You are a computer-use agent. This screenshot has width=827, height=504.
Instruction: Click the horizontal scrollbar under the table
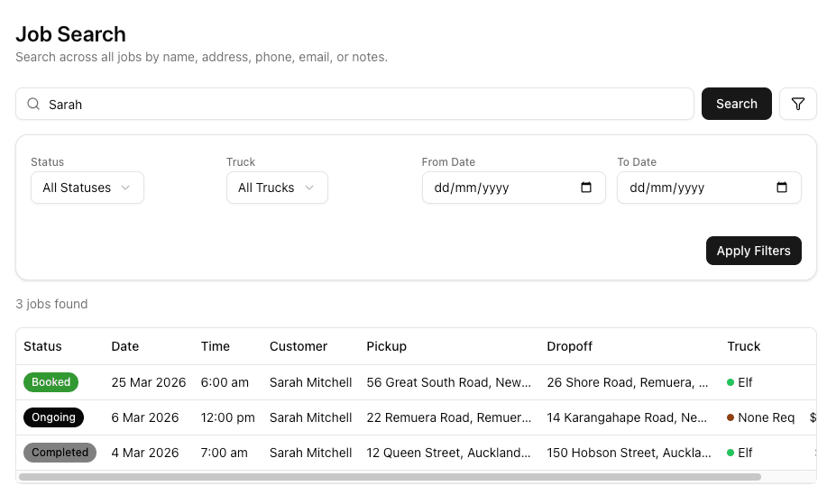click(390, 476)
